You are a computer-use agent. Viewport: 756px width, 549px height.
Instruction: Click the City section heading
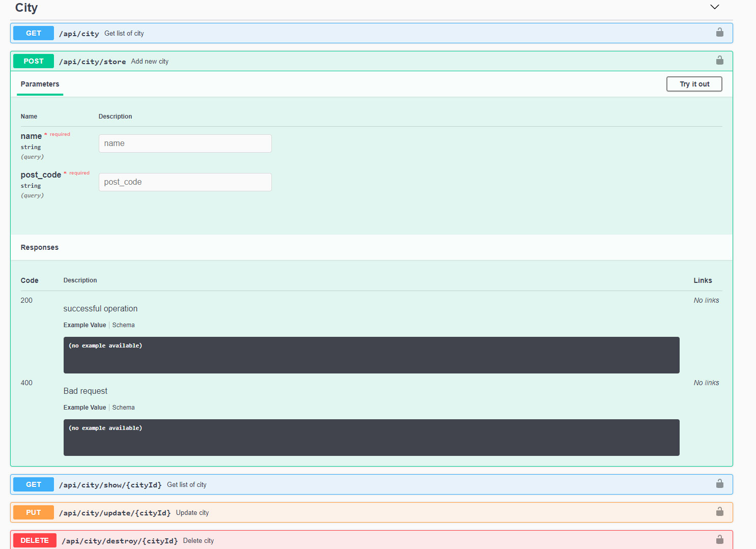[x=26, y=8]
